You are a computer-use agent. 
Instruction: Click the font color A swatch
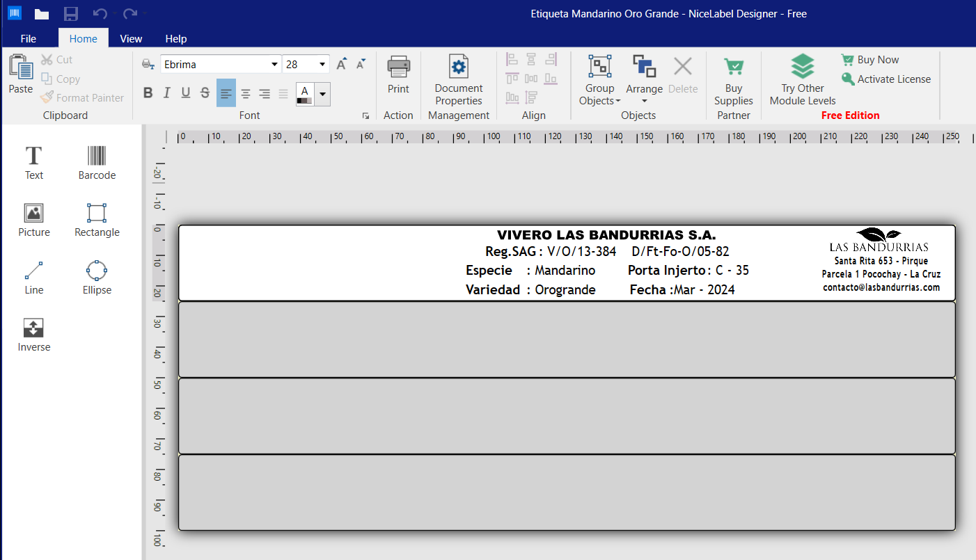(x=305, y=93)
